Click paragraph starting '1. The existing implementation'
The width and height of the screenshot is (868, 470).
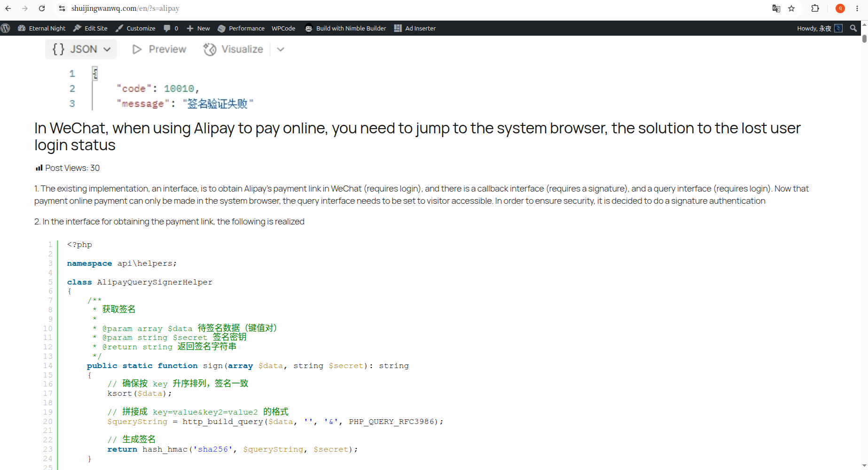pyautogui.click(x=422, y=195)
